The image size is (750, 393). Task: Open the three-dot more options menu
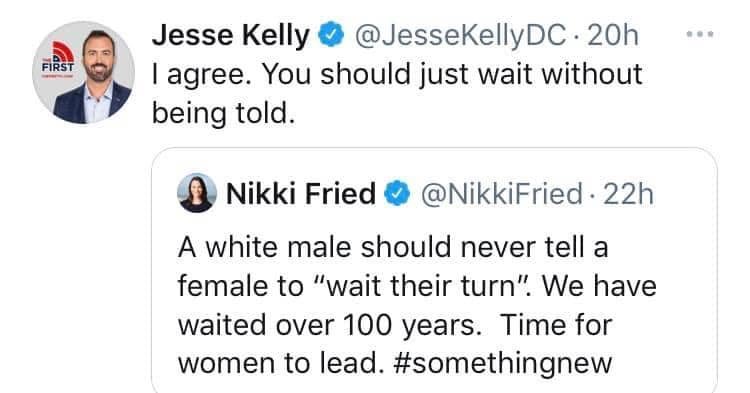coord(699,34)
